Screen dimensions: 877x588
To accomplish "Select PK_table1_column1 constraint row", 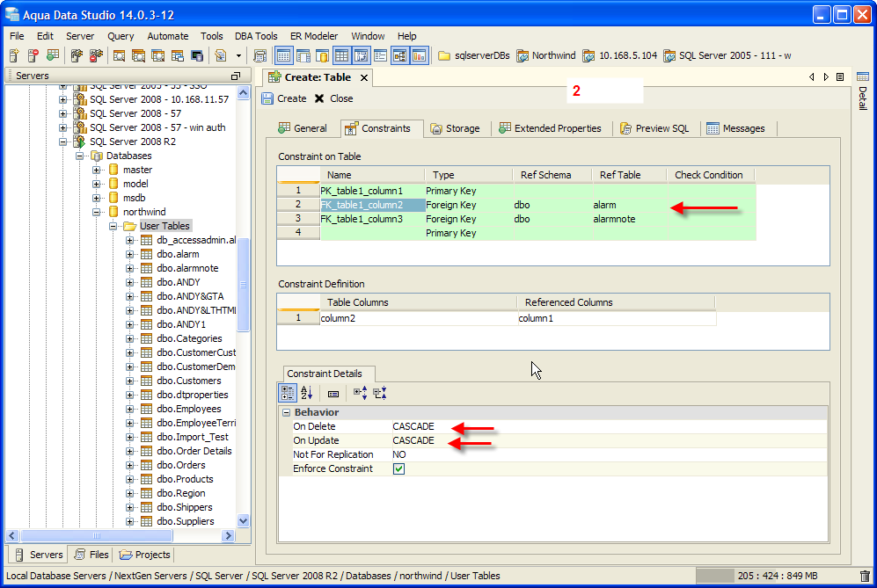I will [x=516, y=191].
